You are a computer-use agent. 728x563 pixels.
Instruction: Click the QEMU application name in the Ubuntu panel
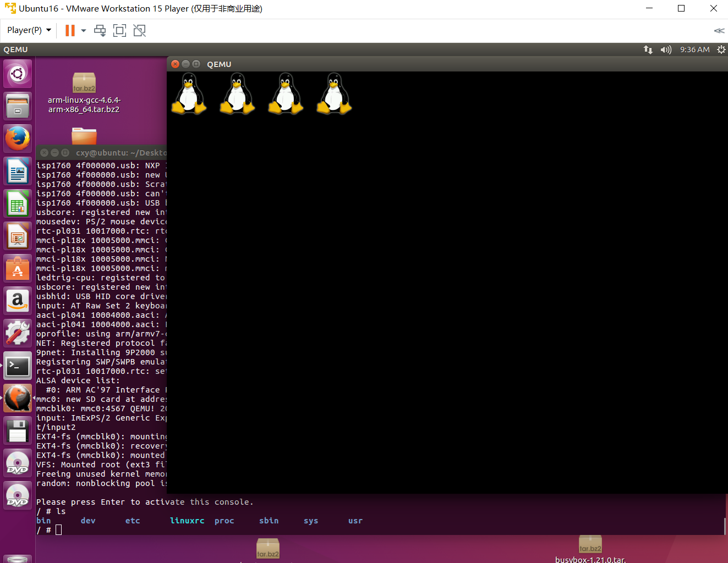pos(15,49)
